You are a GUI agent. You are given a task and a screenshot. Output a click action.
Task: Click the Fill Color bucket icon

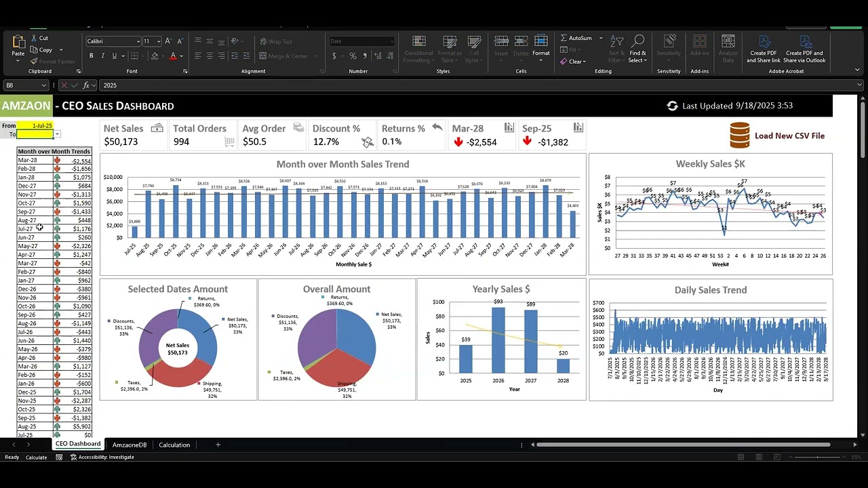(x=155, y=56)
